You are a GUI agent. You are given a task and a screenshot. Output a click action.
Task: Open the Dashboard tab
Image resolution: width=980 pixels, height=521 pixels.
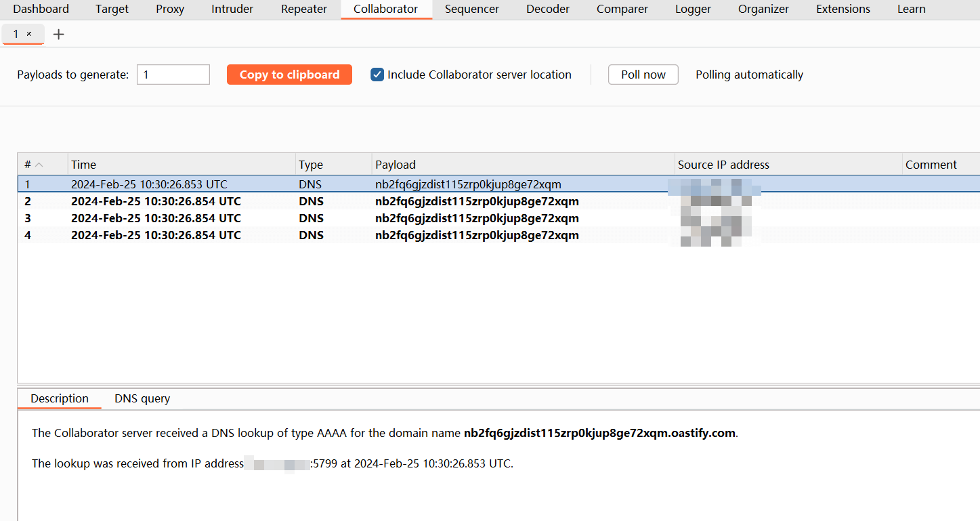pyautogui.click(x=41, y=9)
